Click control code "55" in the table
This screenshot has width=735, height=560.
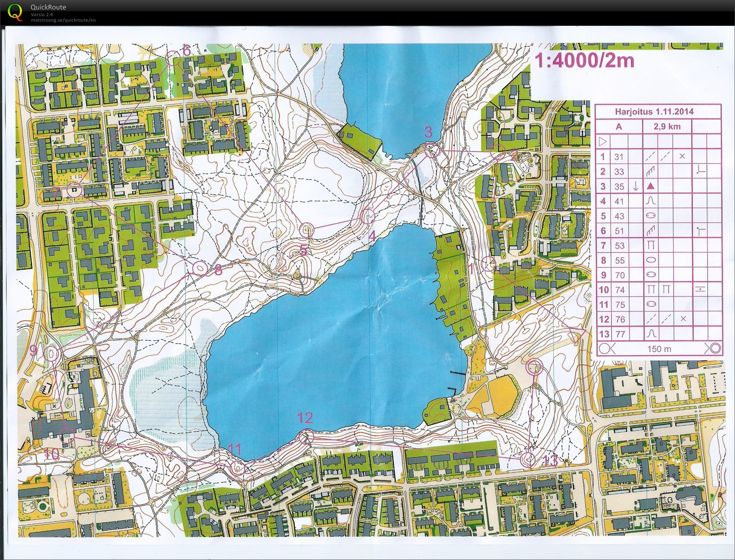[x=619, y=261]
